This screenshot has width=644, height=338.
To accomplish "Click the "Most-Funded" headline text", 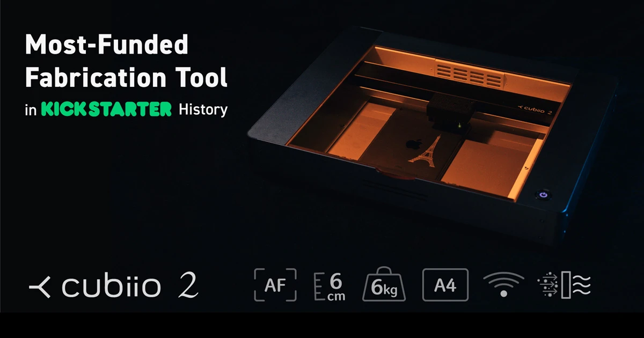I will (107, 45).
